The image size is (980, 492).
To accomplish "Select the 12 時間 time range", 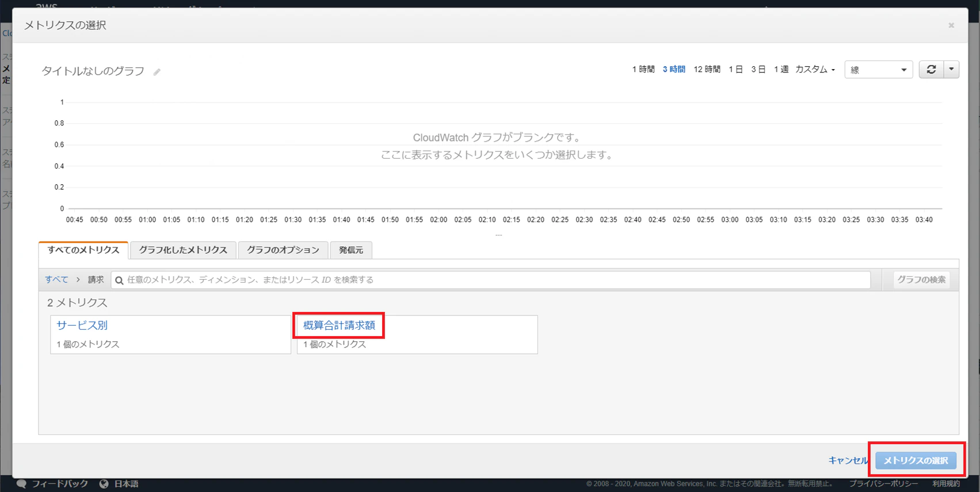I will (707, 69).
